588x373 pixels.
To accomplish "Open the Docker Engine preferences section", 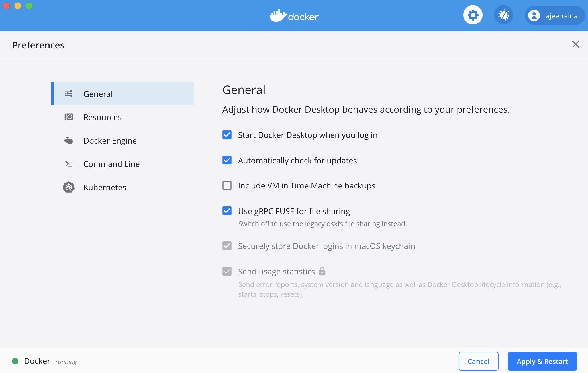I will (x=110, y=141).
